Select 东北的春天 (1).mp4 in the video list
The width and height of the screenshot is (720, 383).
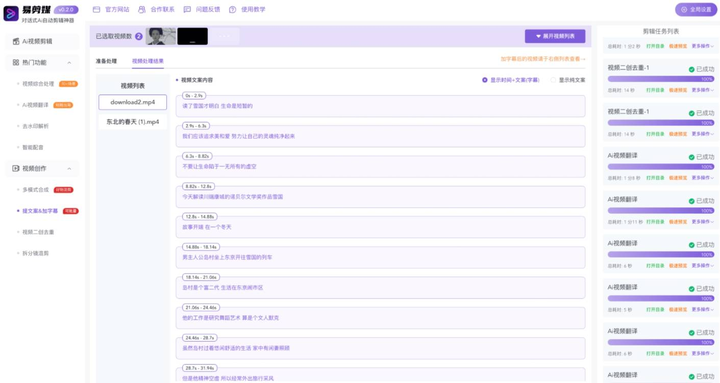[133, 122]
